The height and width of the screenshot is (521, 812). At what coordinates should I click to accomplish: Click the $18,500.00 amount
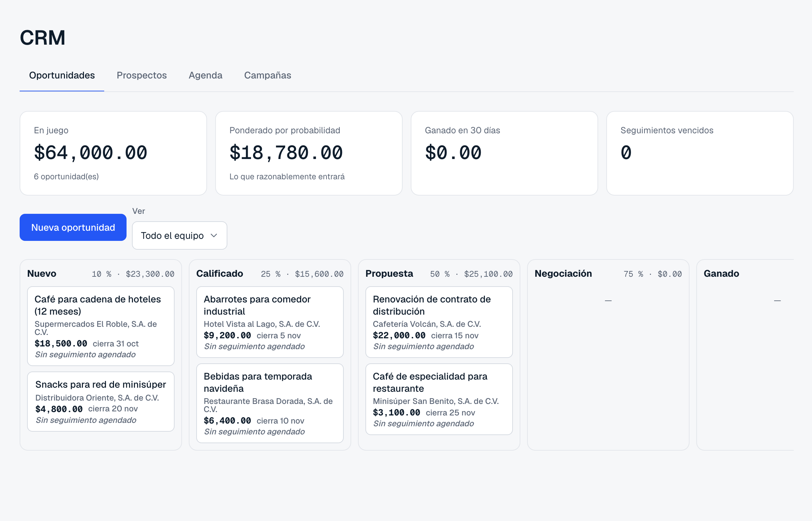61,344
